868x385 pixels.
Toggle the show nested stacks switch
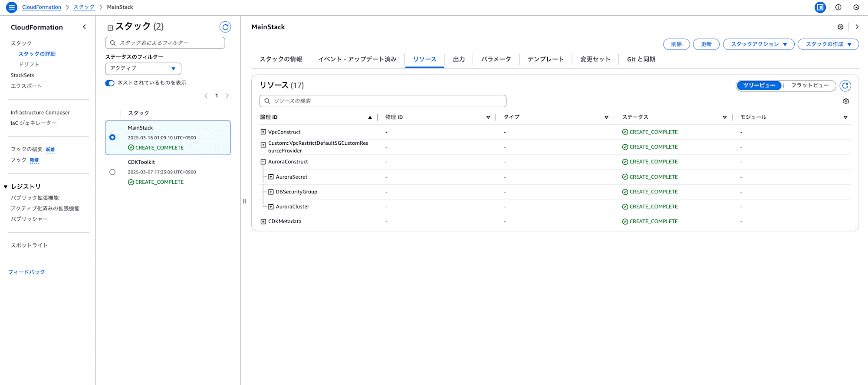(110, 83)
